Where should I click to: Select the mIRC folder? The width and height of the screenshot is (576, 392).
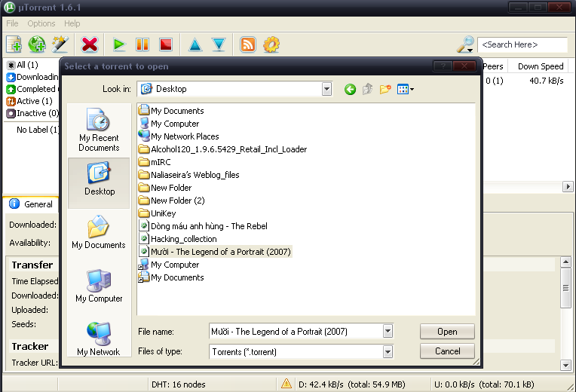click(155, 162)
